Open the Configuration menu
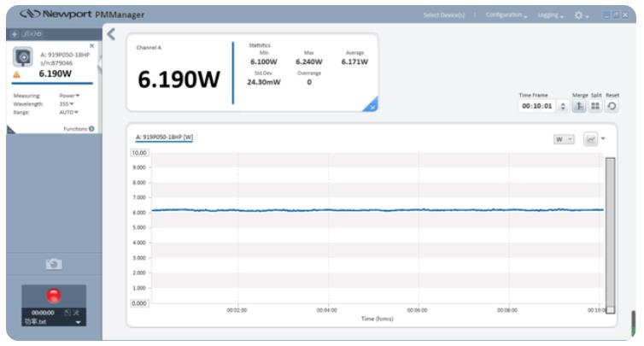The width and height of the screenshot is (644, 346). (x=508, y=15)
